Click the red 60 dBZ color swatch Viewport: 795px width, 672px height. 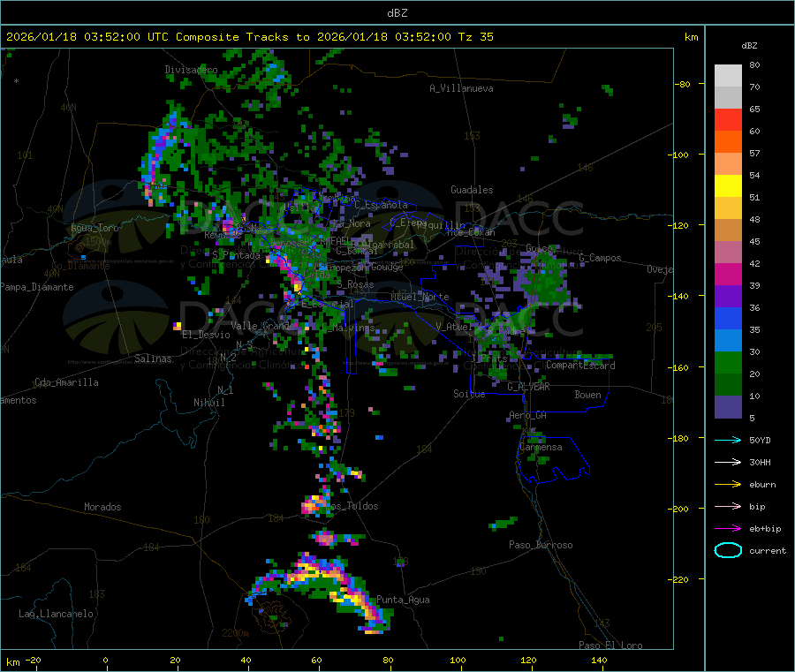point(728,119)
